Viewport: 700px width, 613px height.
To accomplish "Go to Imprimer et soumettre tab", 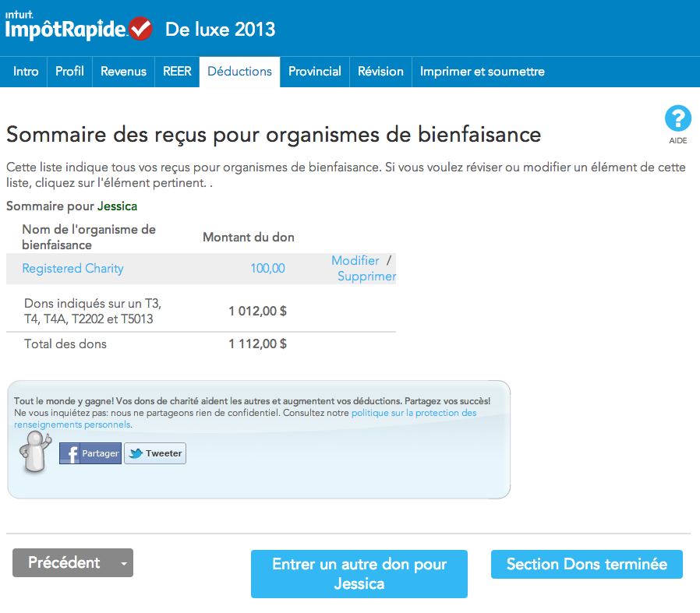I will [x=482, y=72].
